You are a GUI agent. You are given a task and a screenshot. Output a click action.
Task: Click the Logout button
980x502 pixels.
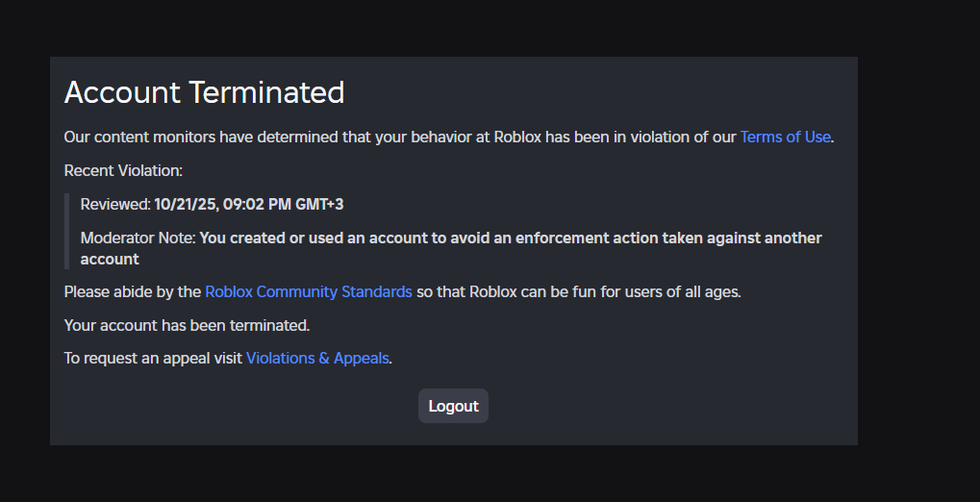(453, 406)
